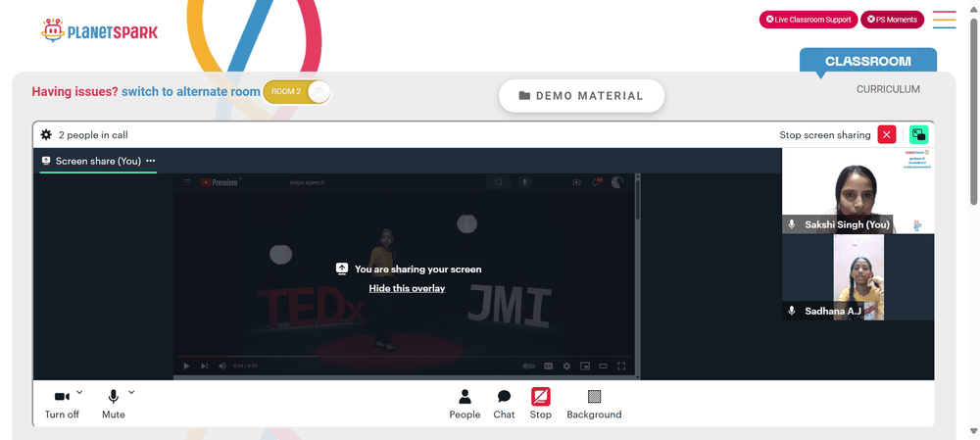Open call settings gear icon

pyautogui.click(x=46, y=134)
